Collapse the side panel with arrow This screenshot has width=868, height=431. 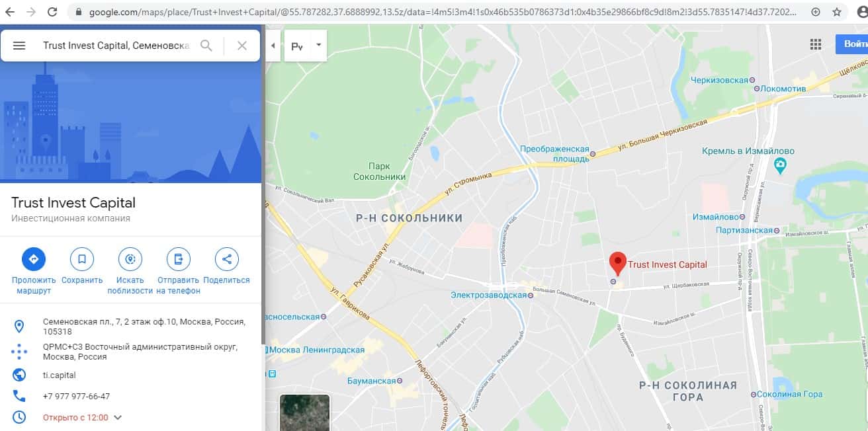273,46
